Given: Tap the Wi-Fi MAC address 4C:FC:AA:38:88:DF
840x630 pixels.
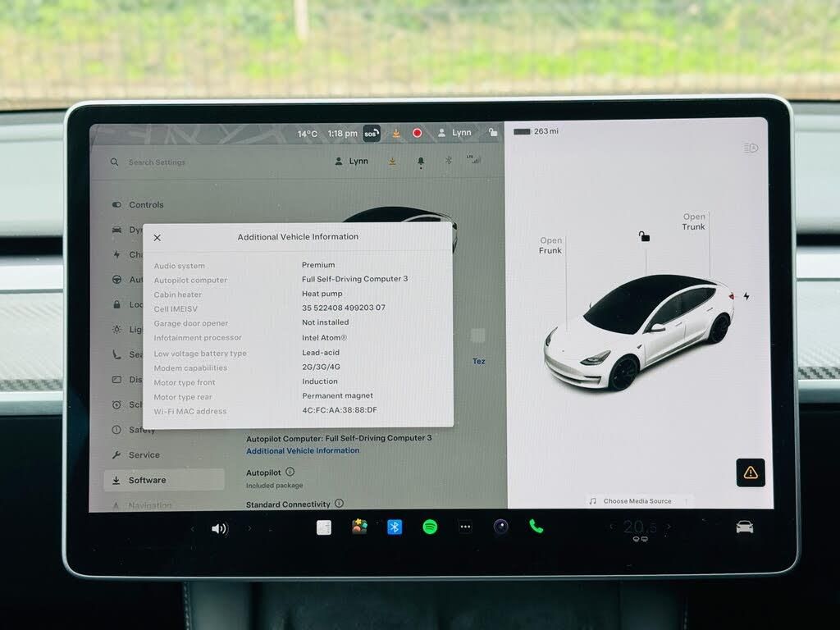Looking at the screenshot, I should pos(340,410).
